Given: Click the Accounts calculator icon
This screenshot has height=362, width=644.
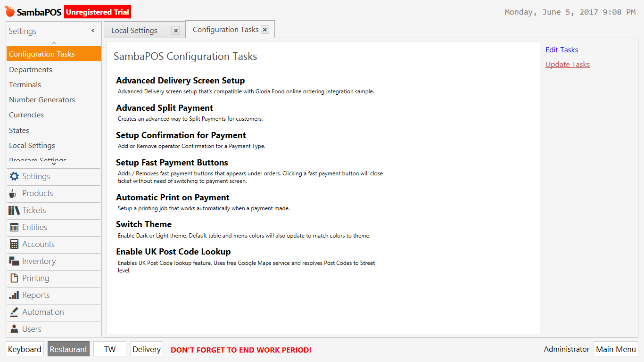Looking at the screenshot, I should 14,244.
